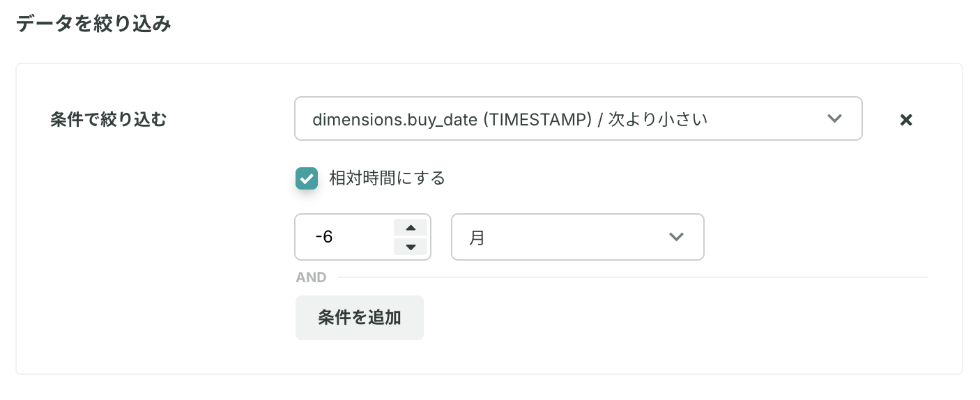The width and height of the screenshot is (980, 400).
Task: Click the teal checkmark beside 相対時間にする
Action: point(307,178)
